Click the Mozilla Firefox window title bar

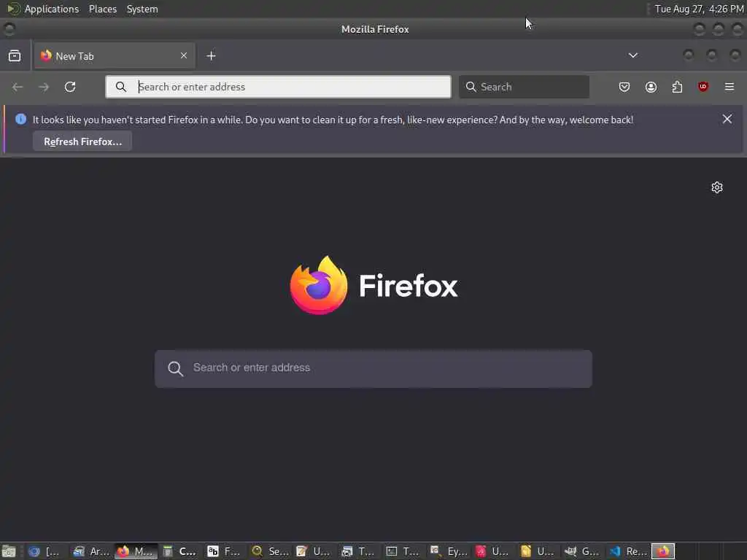point(374,29)
